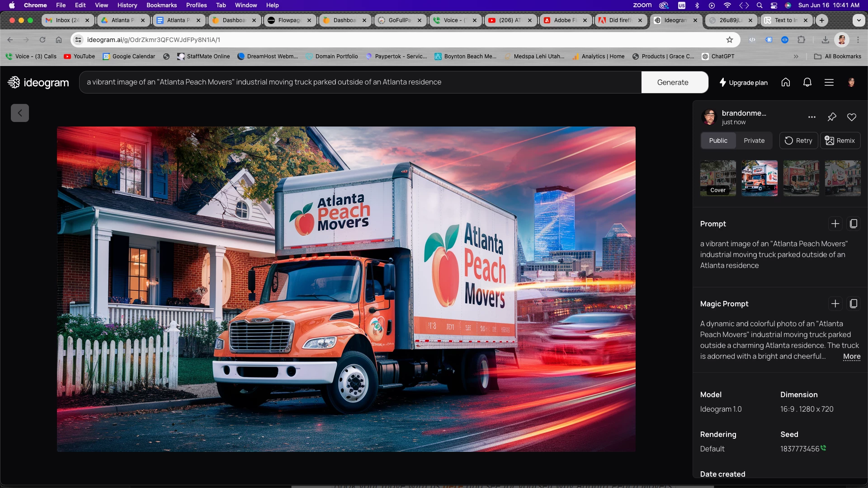868x488 pixels.
Task: Open the hamburger menu in header
Action: 829,82
